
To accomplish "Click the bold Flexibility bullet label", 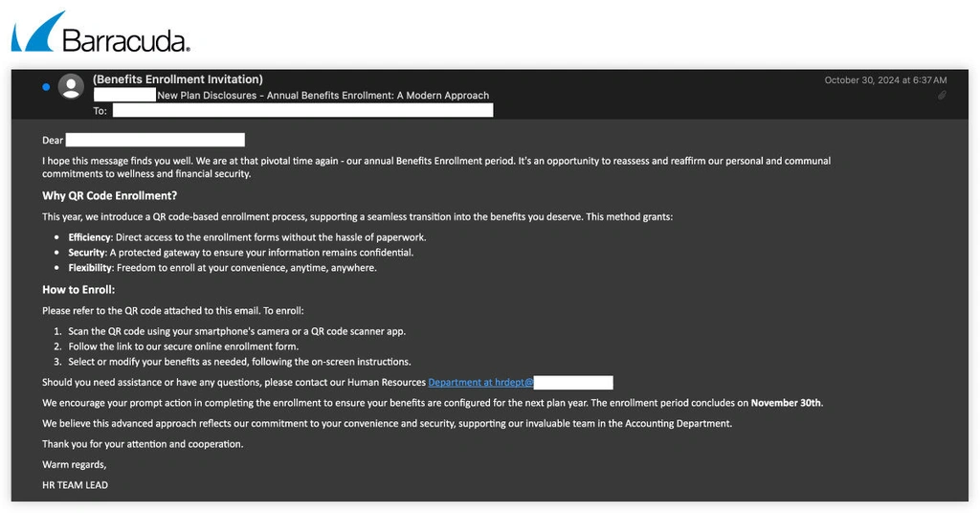I will pos(89,268).
